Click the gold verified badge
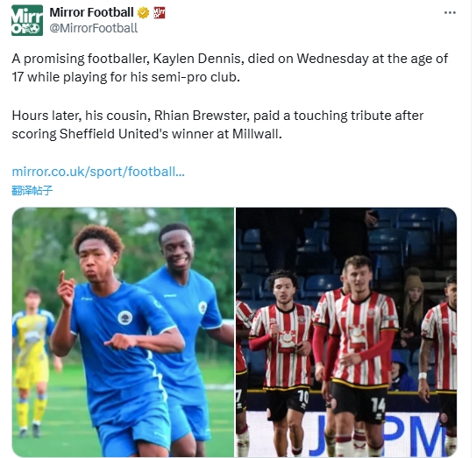 [x=143, y=13]
